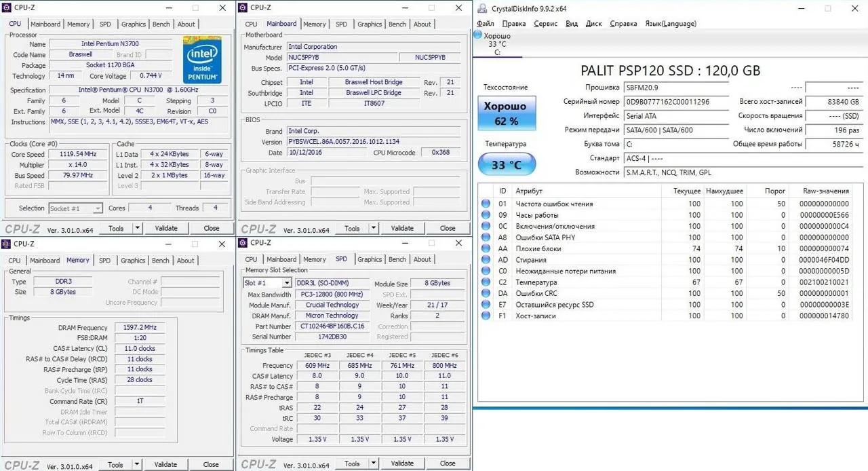Click the status circle for AD Стирания row
The height and width of the screenshot is (471, 868).
pos(486,260)
